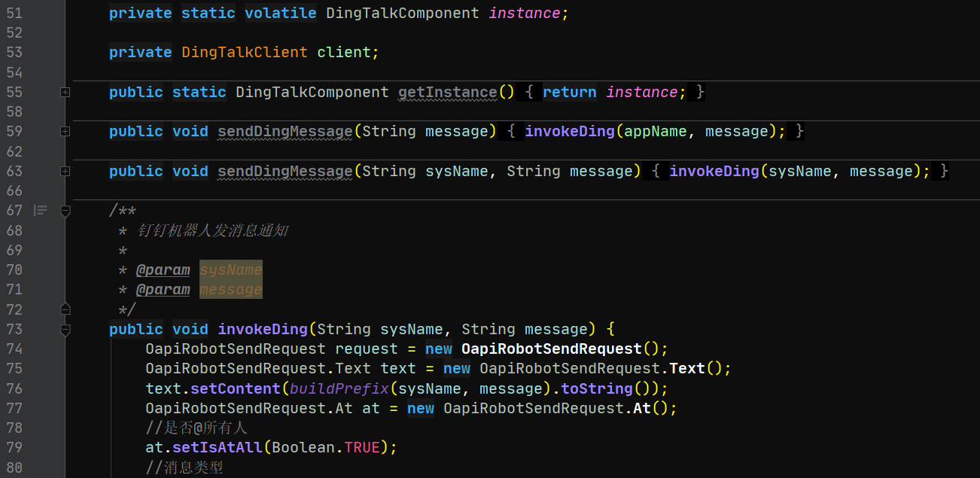
Task: Click the new keyword on line 77
Action: click(x=421, y=408)
